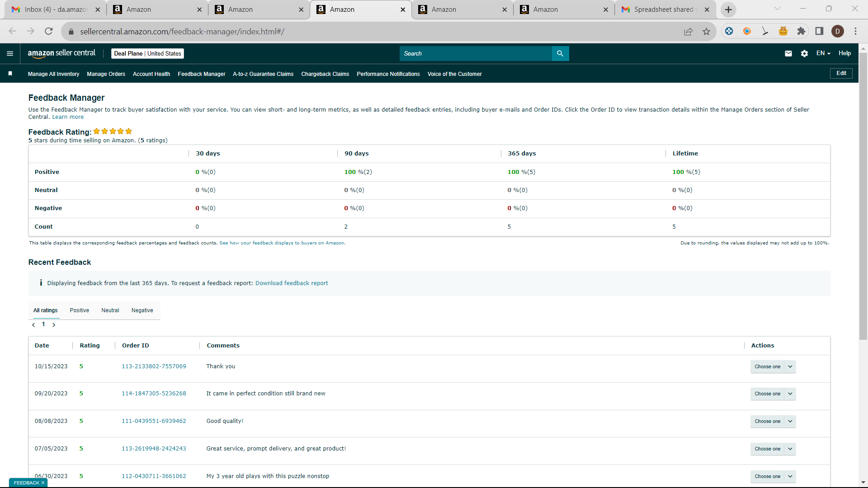Viewport: 868px width, 488px height.
Task: Open order ID 114-1847305-5236268
Action: point(154,394)
